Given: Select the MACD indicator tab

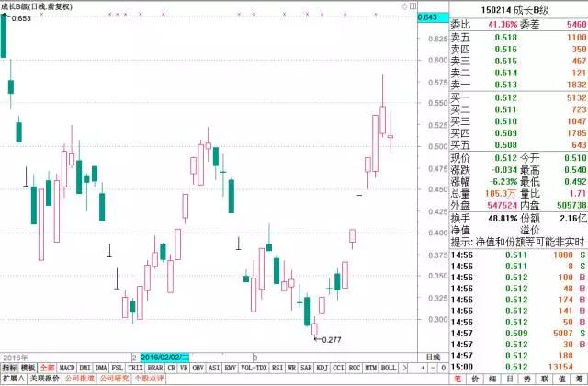Looking at the screenshot, I should (67, 367).
